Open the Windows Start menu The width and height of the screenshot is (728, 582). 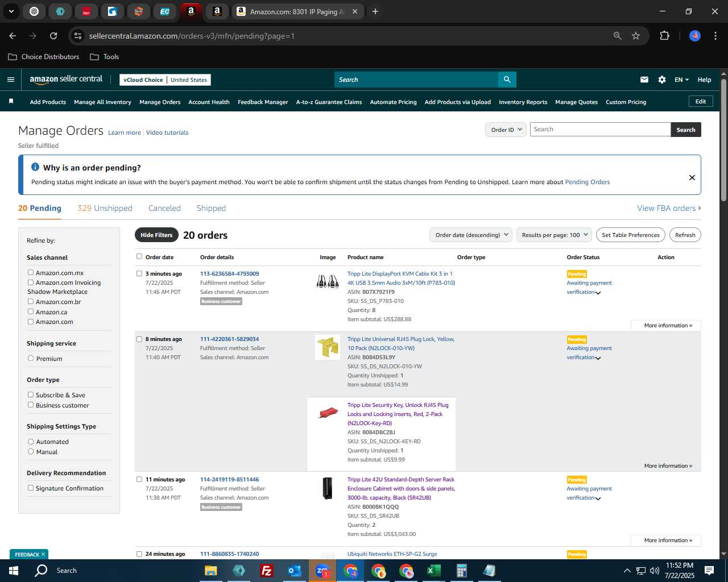tap(14, 571)
